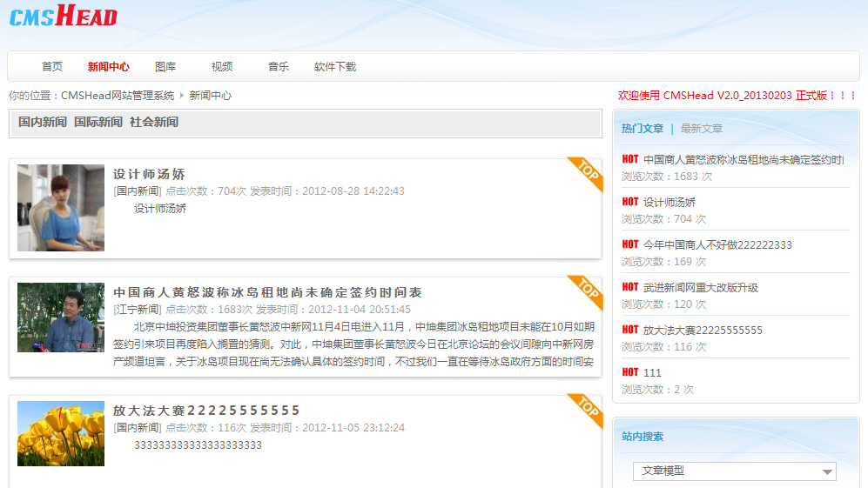Click thumbnail of woman in blue dress

tap(61, 208)
